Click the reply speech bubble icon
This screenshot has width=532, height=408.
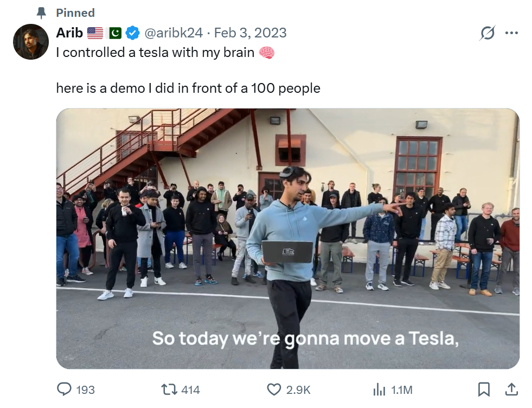[65, 389]
